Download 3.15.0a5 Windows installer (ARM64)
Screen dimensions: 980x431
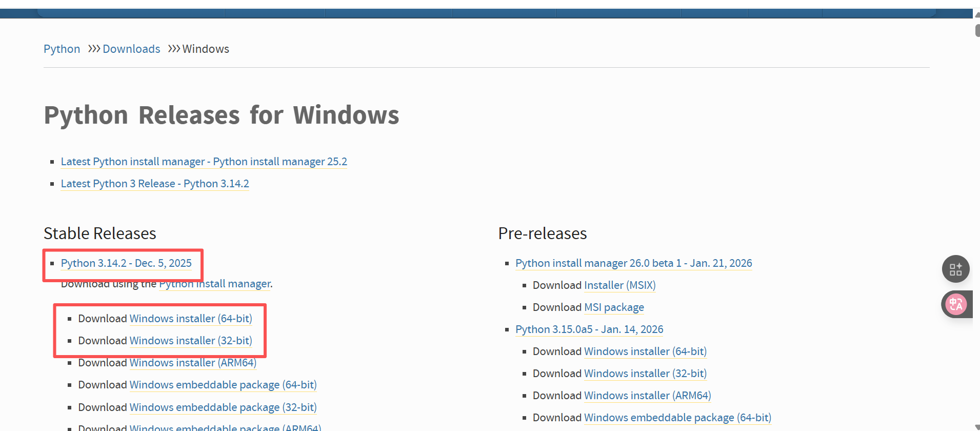[647, 396]
